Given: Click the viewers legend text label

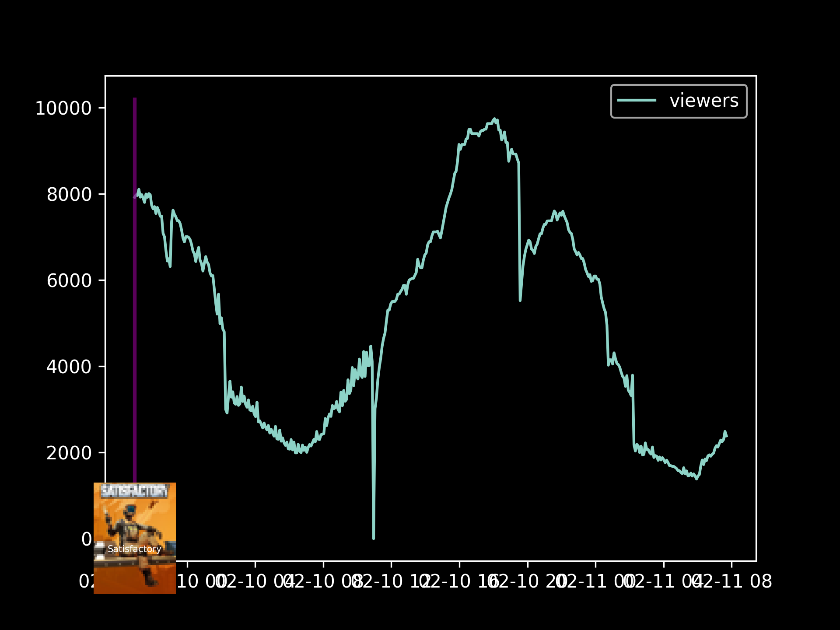Looking at the screenshot, I should click(703, 101).
